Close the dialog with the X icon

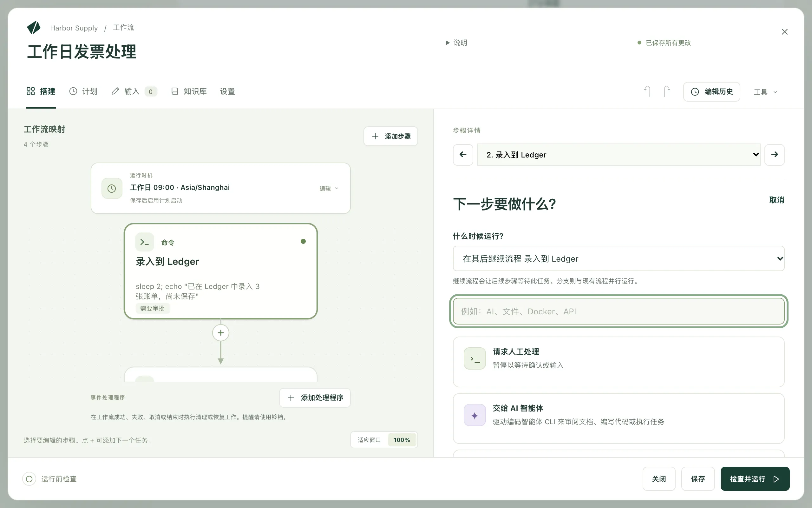(784, 32)
